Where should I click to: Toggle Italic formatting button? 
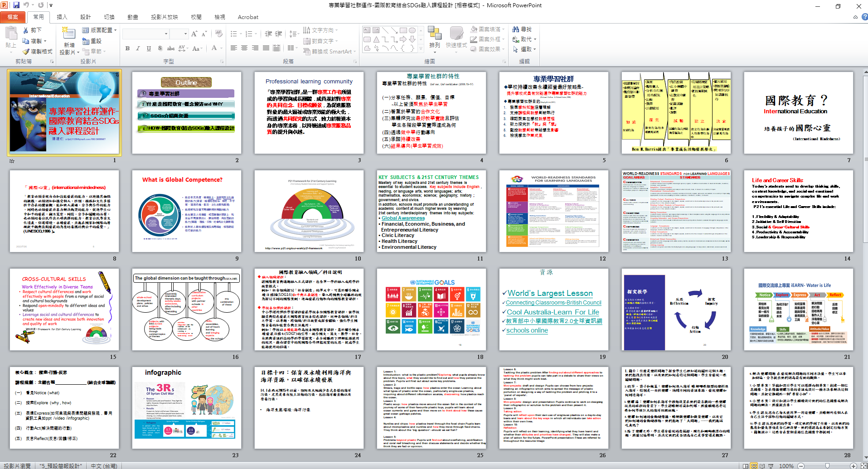[x=138, y=48]
